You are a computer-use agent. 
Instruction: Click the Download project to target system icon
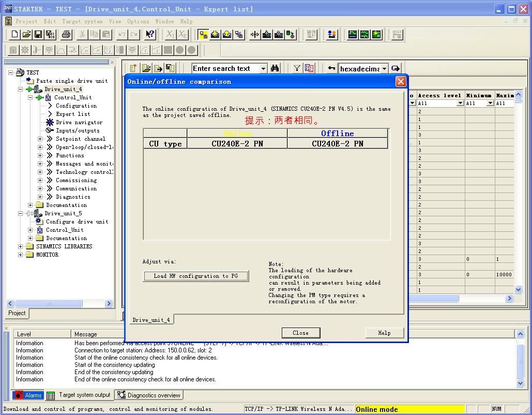click(215, 34)
